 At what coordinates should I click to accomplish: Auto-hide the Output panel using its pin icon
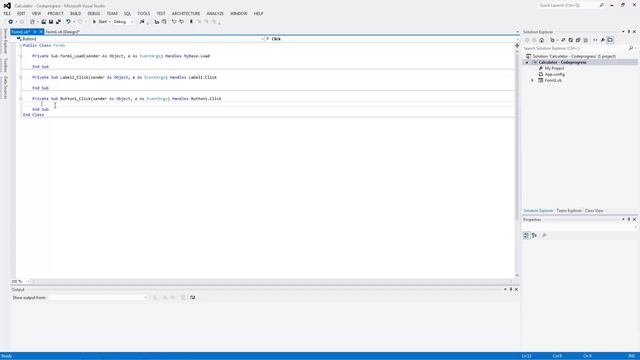511,289
